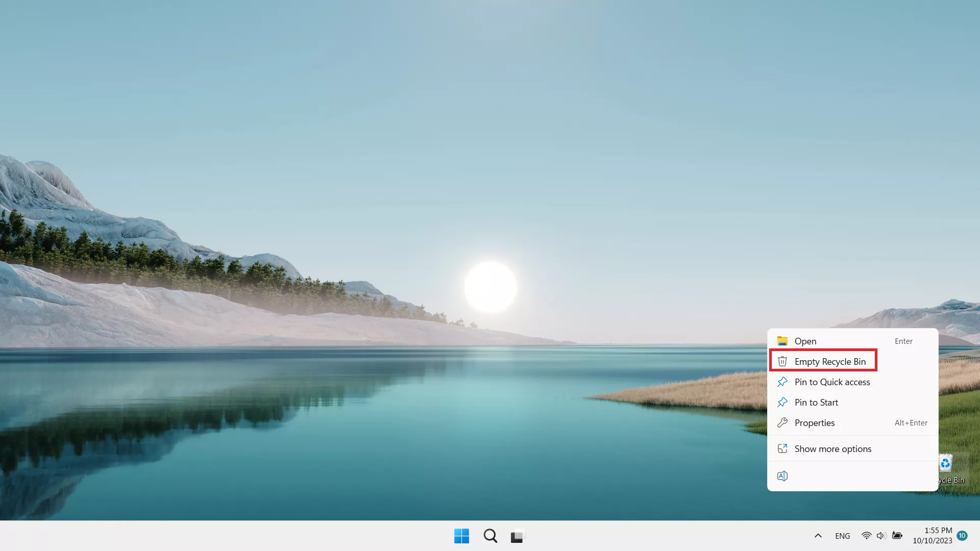This screenshot has height=551, width=980.
Task: Open taskbar Search magnifier
Action: tap(490, 536)
